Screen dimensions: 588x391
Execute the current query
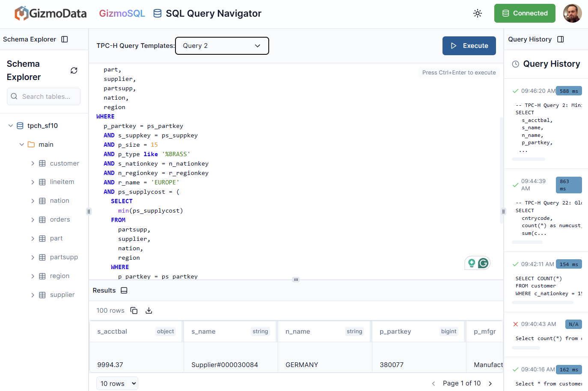point(469,45)
